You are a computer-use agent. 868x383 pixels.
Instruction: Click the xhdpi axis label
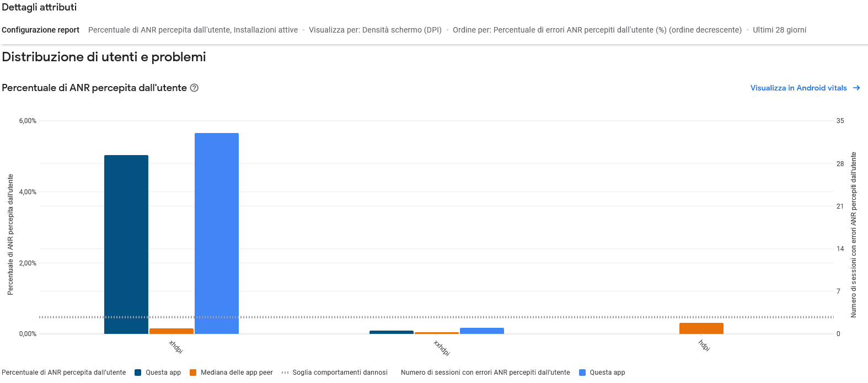point(175,347)
